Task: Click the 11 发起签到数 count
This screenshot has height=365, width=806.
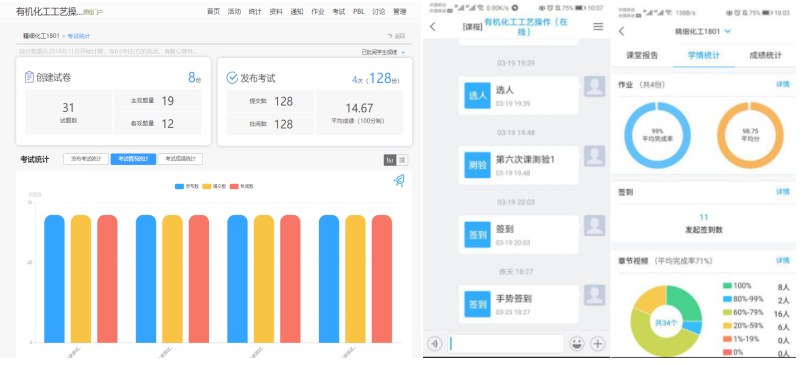Action: click(704, 218)
